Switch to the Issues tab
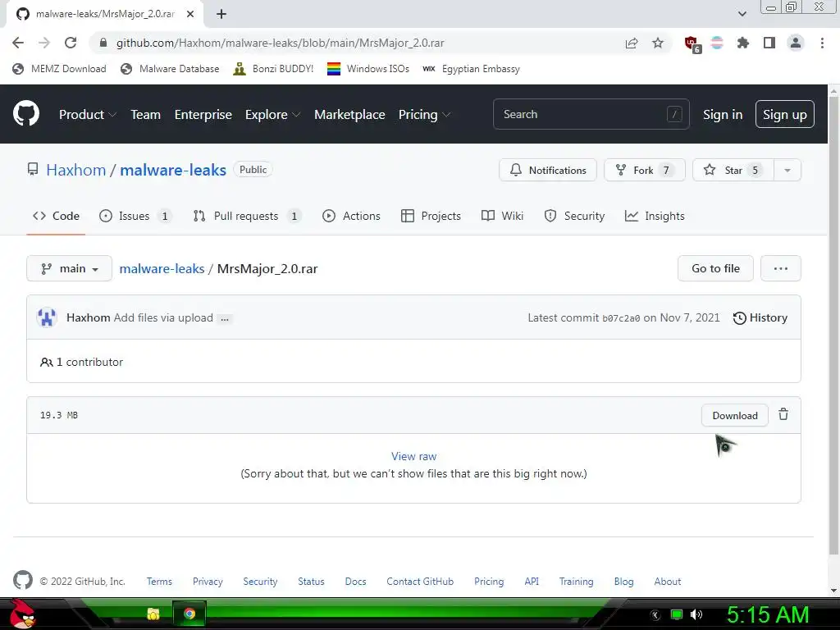 click(x=135, y=216)
